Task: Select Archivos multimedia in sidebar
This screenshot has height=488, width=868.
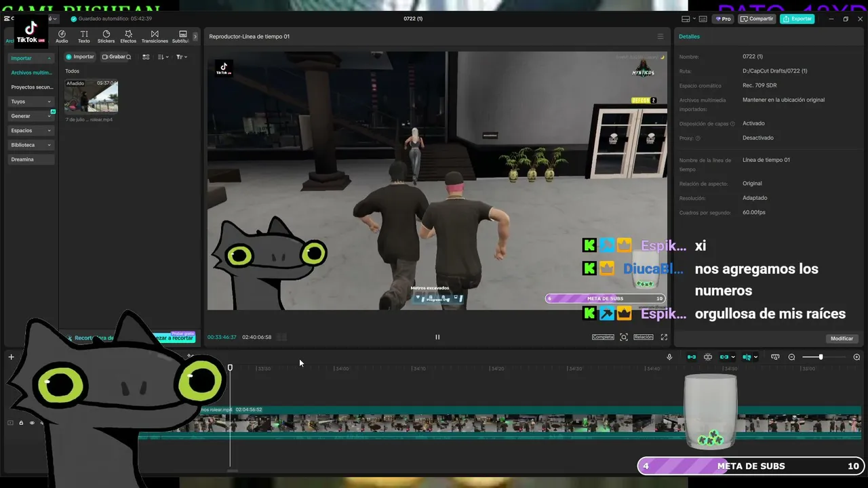Action: point(31,73)
